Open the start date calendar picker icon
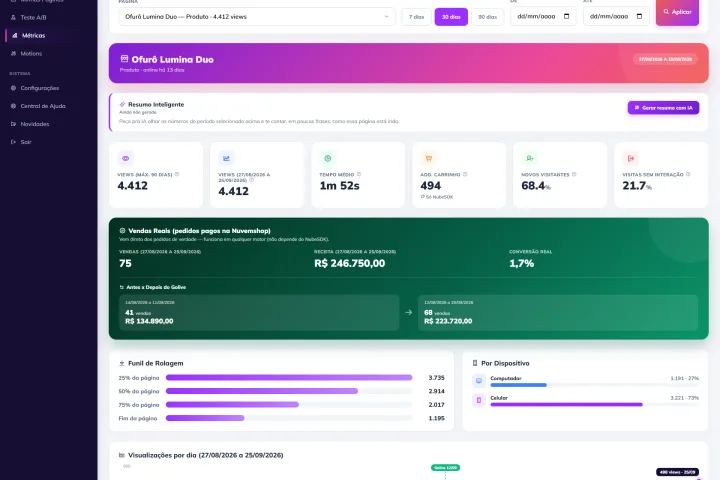 567,17
